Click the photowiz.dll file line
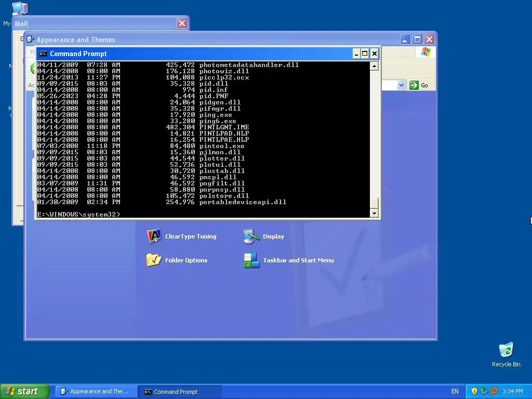Screen dimensions: 532x399 coord(143,71)
